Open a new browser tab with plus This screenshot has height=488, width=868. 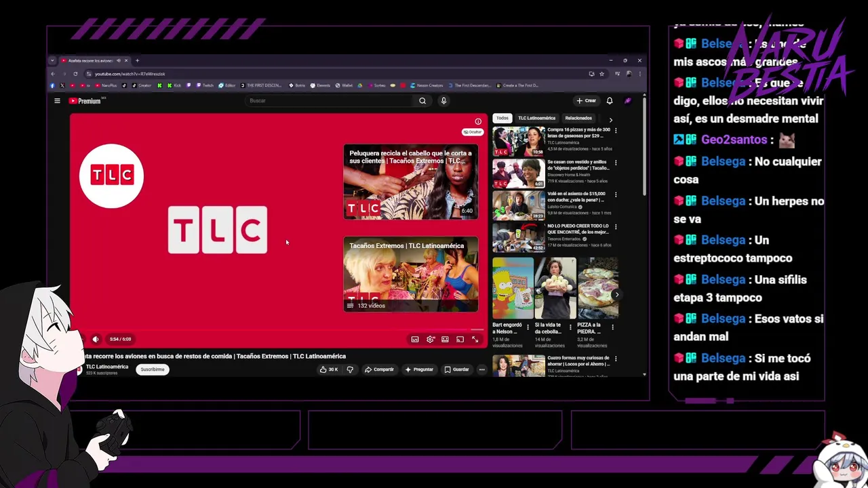[x=137, y=60]
